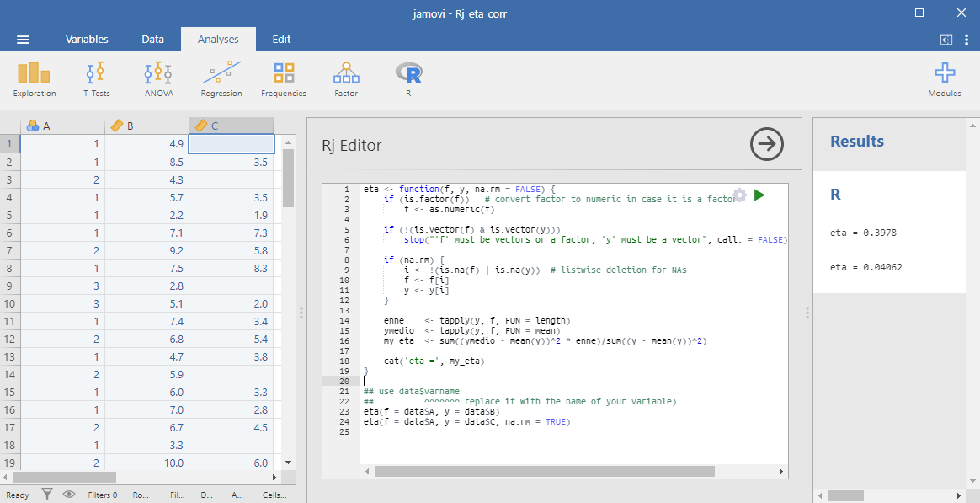This screenshot has height=503, width=980.
Task: Click cell value 9.2 in column B
Action: (x=146, y=250)
